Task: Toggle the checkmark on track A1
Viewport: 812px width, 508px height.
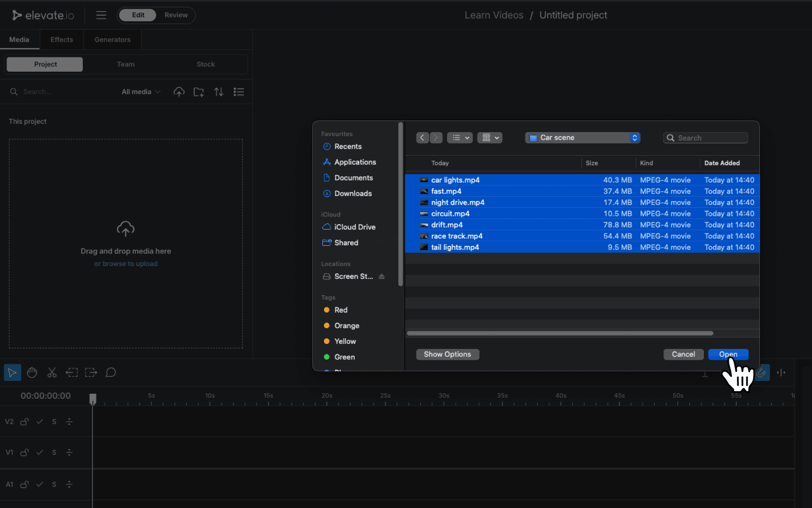Action: [40, 484]
